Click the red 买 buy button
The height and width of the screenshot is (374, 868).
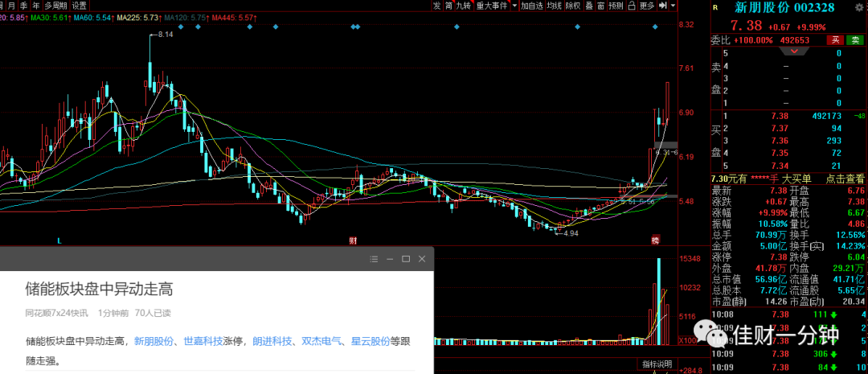tap(835, 40)
